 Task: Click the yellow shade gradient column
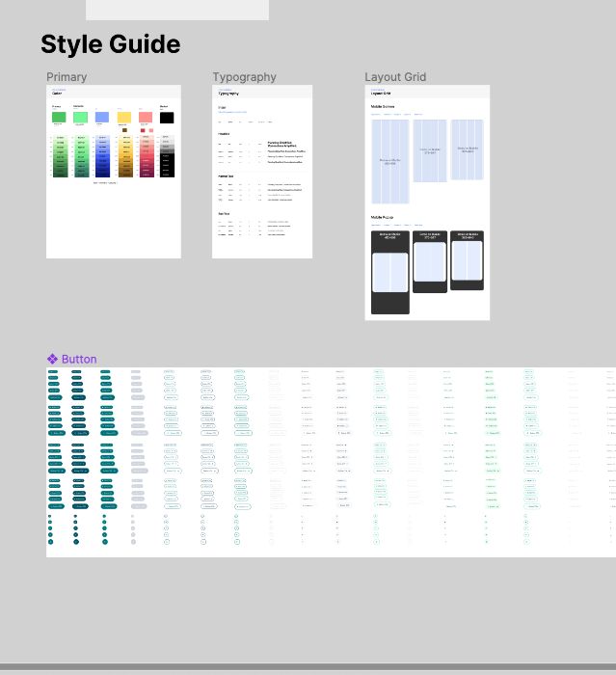point(125,156)
